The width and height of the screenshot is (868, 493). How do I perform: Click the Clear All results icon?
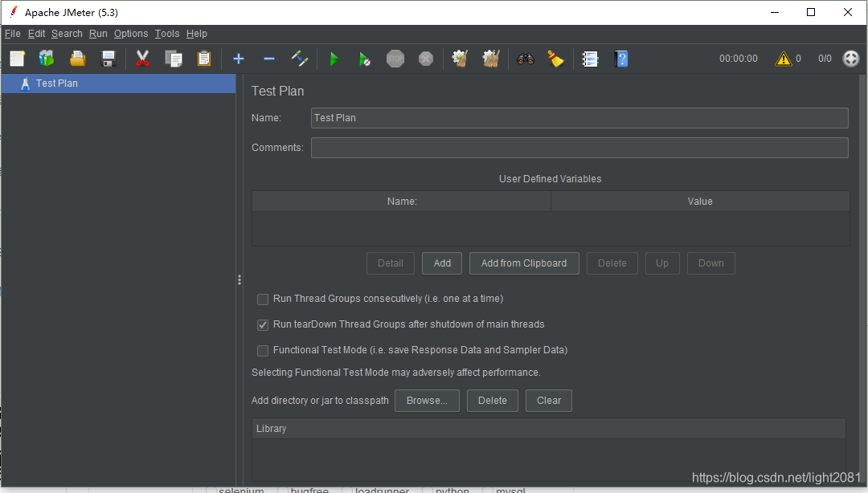(490, 59)
